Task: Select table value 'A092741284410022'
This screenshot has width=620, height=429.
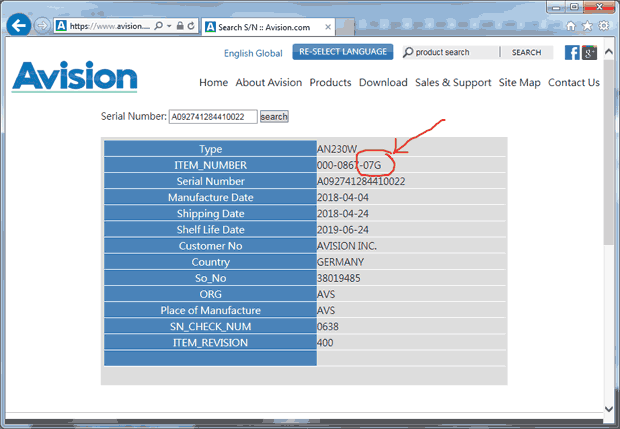Action: click(361, 181)
